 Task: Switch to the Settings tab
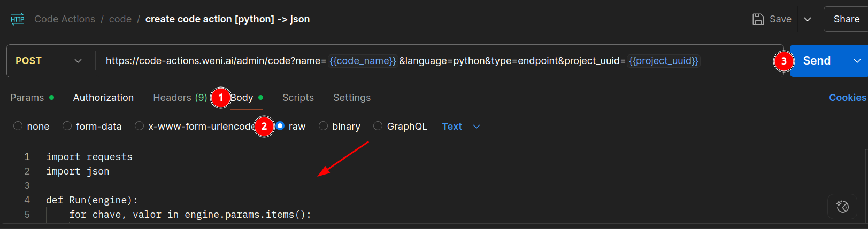(x=351, y=98)
